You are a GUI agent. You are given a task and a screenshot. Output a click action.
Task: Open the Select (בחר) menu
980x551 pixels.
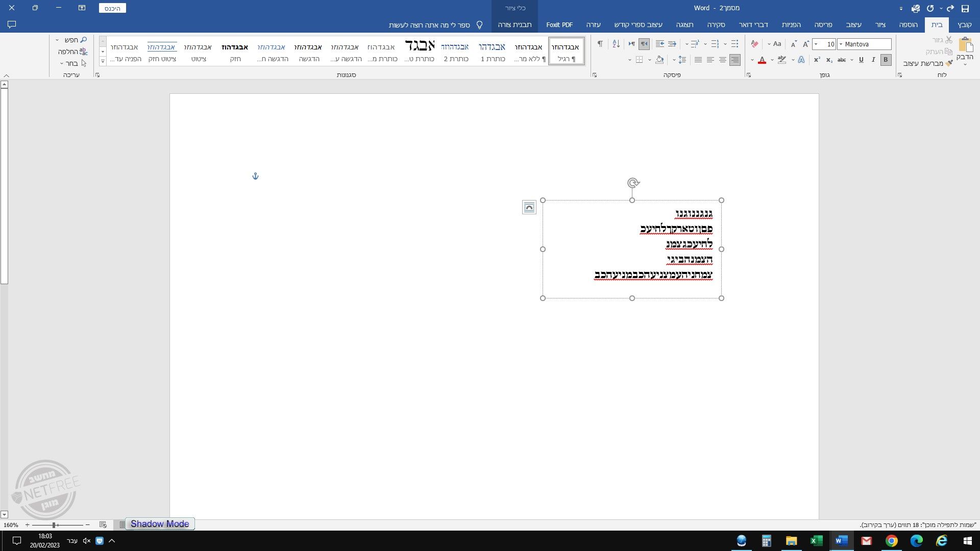click(x=73, y=63)
